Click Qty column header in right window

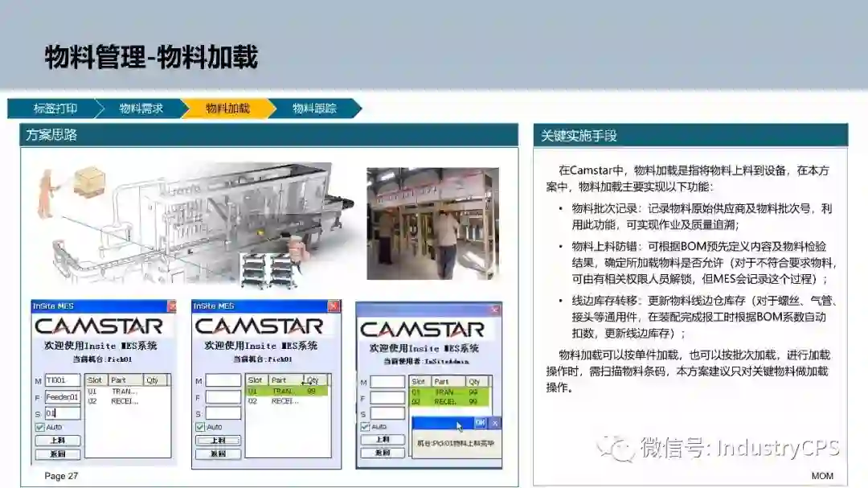click(477, 382)
